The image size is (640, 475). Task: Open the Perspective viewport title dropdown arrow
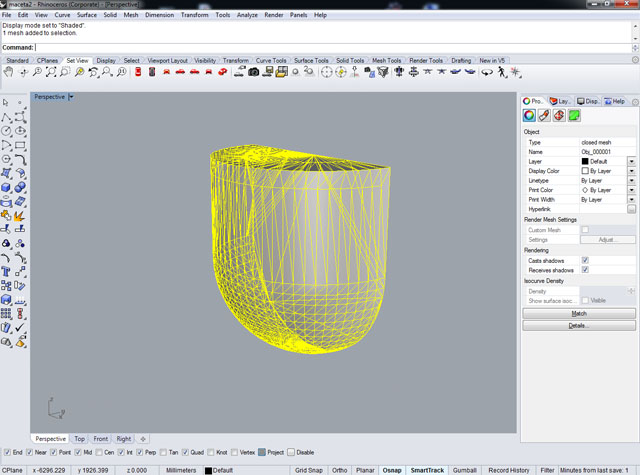coord(71,97)
